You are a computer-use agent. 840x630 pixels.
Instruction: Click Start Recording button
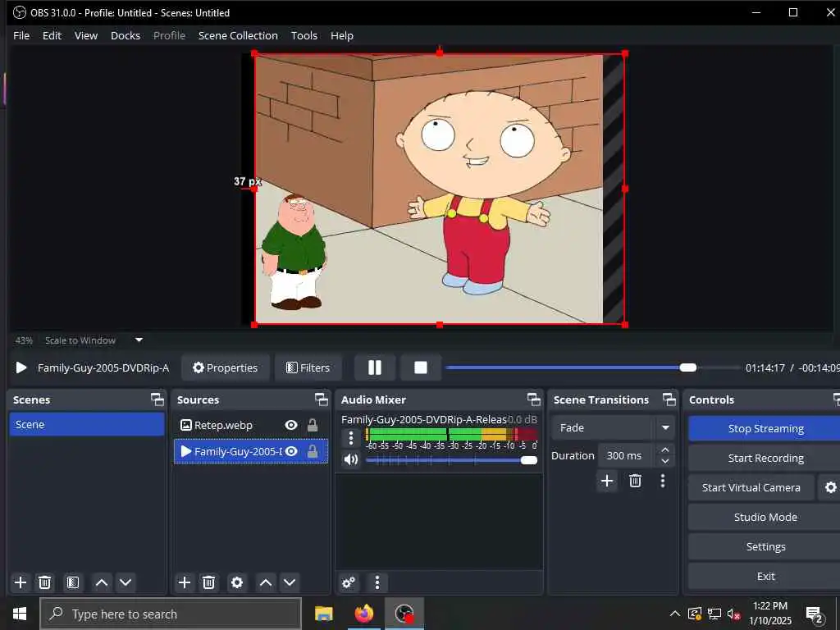pyautogui.click(x=765, y=458)
